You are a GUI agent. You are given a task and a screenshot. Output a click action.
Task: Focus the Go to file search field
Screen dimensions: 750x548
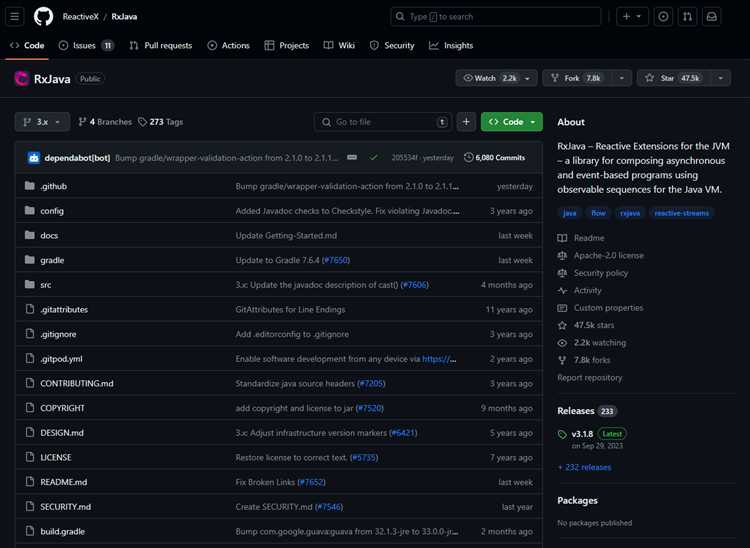point(383,122)
